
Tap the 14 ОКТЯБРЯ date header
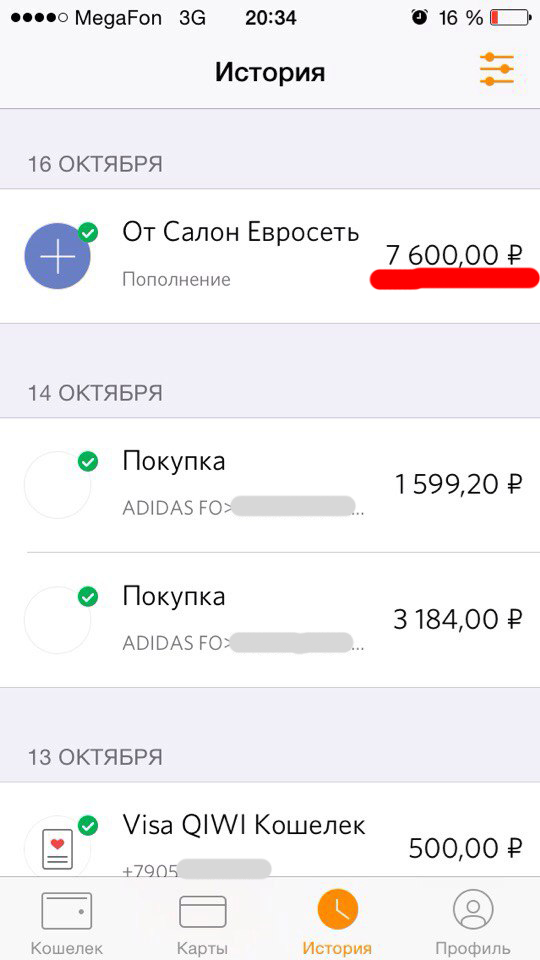[x=95, y=393]
